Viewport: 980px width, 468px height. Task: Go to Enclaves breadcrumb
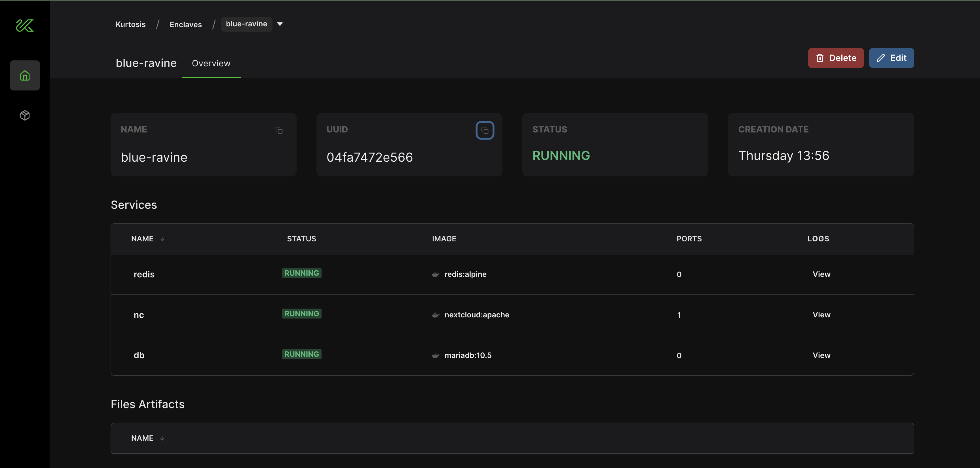[x=186, y=25]
